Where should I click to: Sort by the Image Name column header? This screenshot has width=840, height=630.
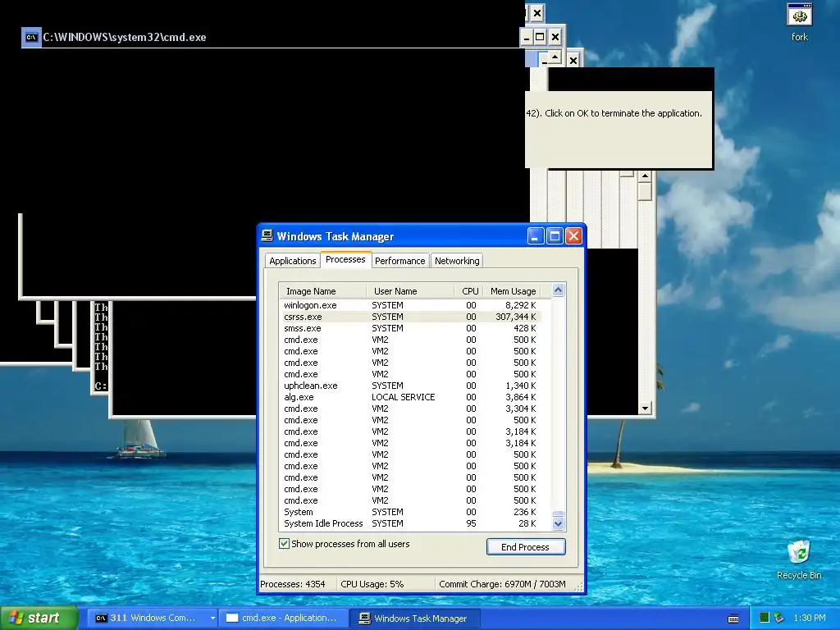pyautogui.click(x=323, y=291)
